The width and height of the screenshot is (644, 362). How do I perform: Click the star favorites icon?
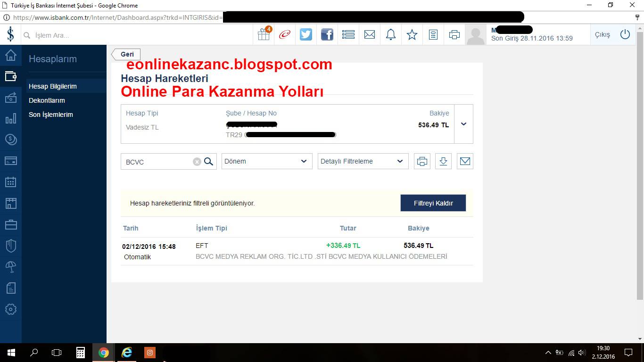pos(412,34)
